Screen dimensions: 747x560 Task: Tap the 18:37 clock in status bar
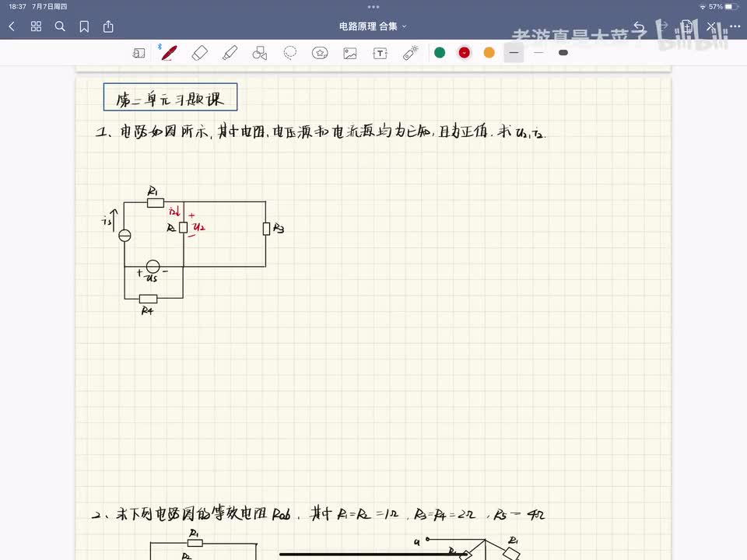(x=17, y=7)
